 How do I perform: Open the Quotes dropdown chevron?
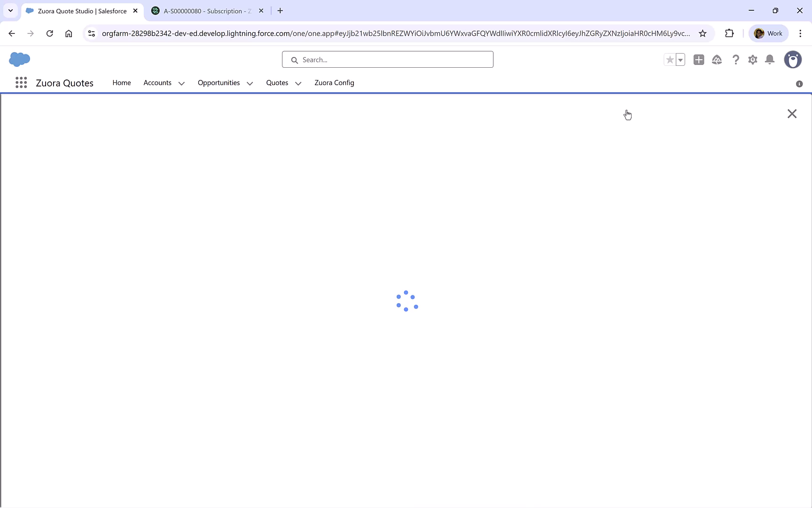pyautogui.click(x=298, y=83)
